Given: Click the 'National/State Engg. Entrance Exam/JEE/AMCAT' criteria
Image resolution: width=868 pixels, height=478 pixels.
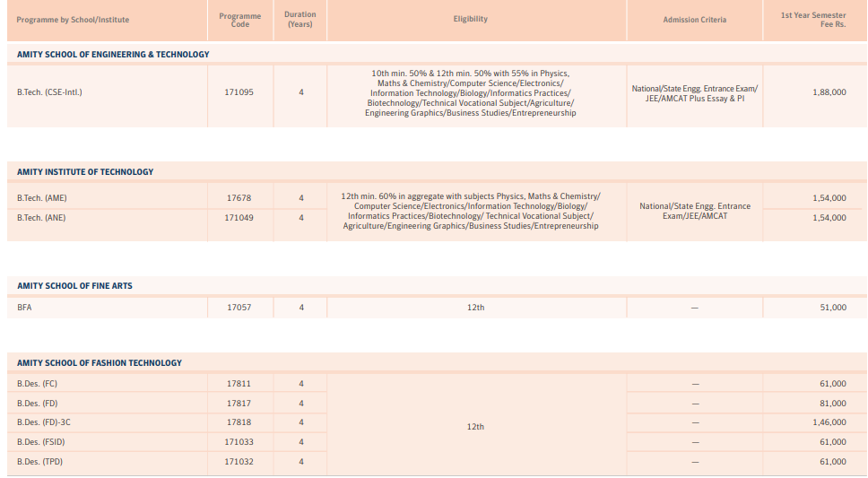Looking at the screenshot, I should (x=695, y=211).
